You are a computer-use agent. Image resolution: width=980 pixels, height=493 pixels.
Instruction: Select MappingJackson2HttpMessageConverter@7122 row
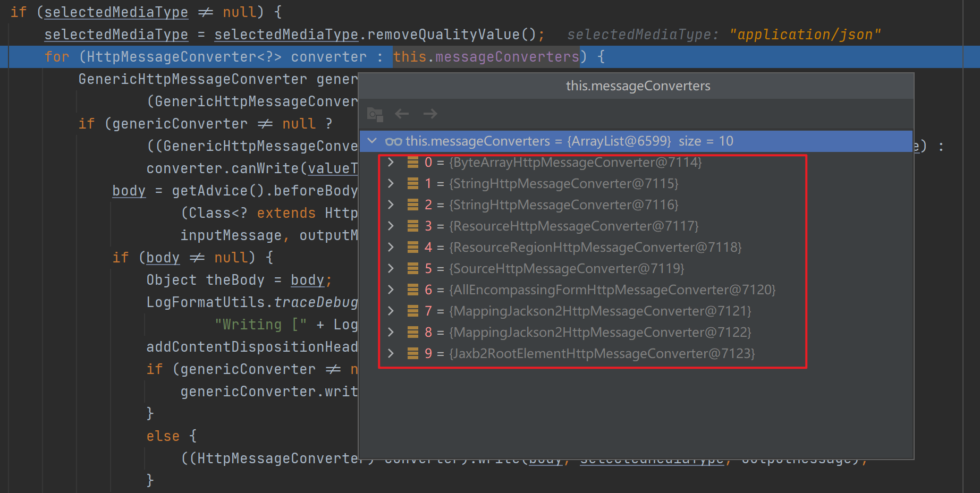tap(599, 333)
